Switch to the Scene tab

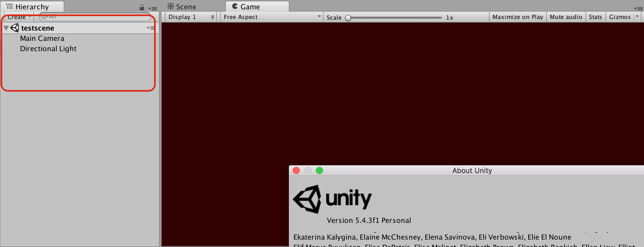[x=182, y=7]
